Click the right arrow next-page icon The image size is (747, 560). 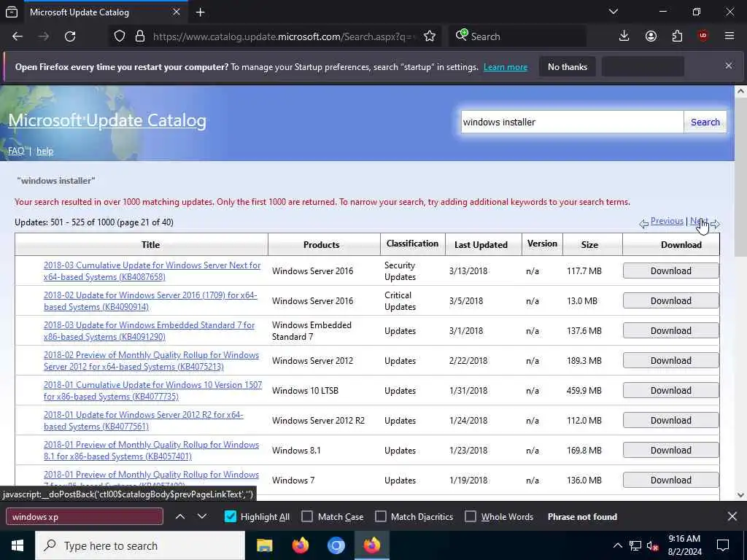[x=715, y=224]
